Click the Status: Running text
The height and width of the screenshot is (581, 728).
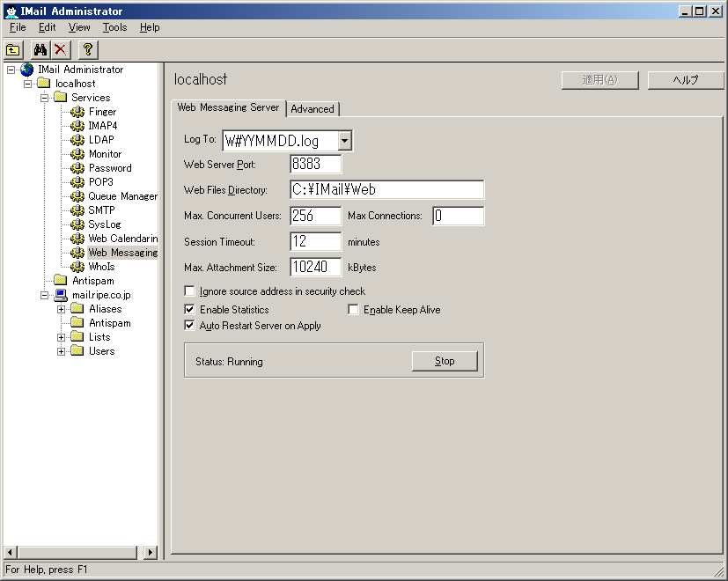[x=229, y=362]
